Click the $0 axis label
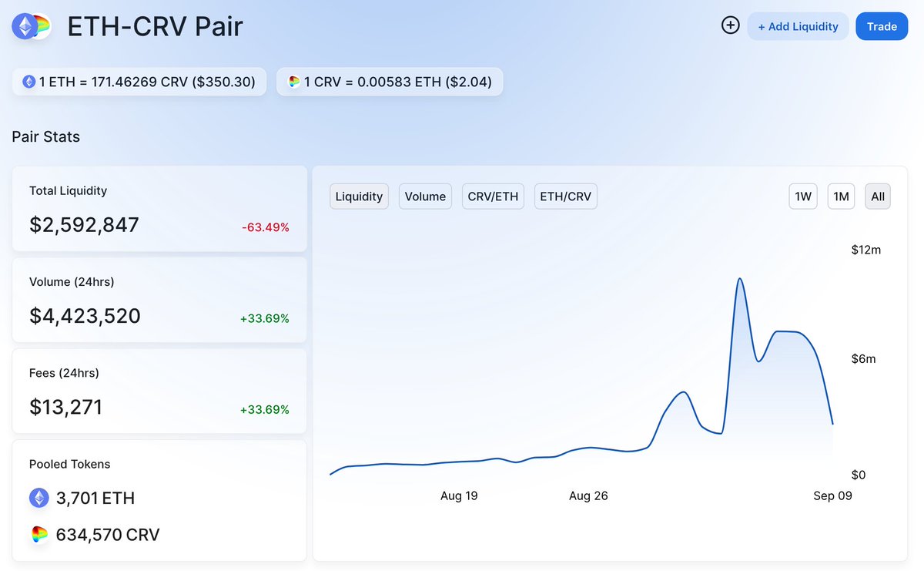924x571 pixels. [858, 475]
